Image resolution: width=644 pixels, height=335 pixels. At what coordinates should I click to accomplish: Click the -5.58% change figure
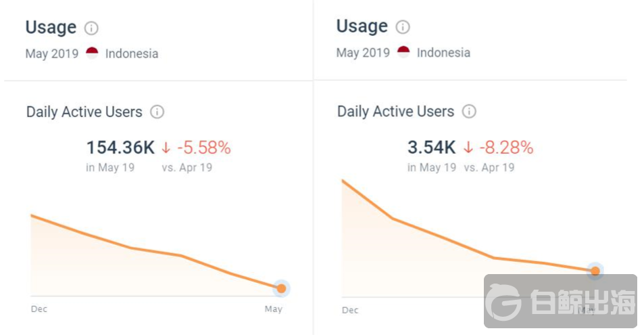point(203,148)
